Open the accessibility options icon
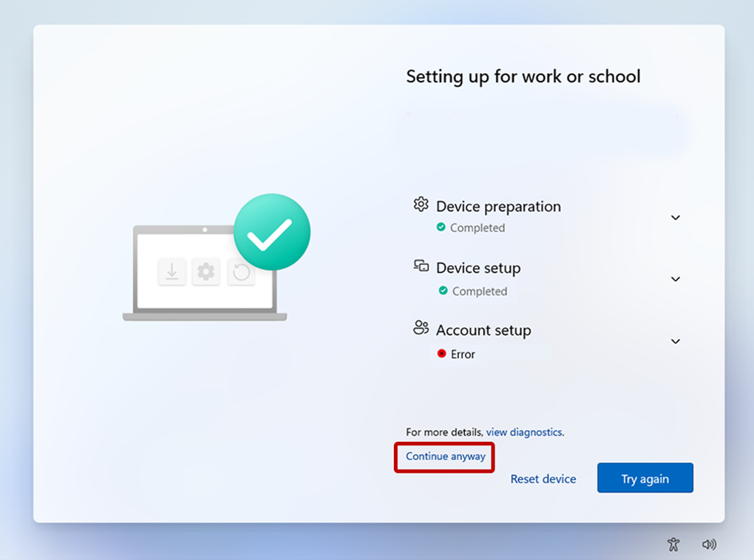 click(x=673, y=544)
